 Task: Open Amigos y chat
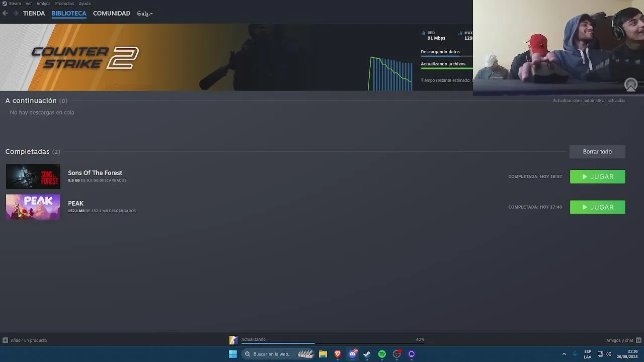(x=620, y=340)
